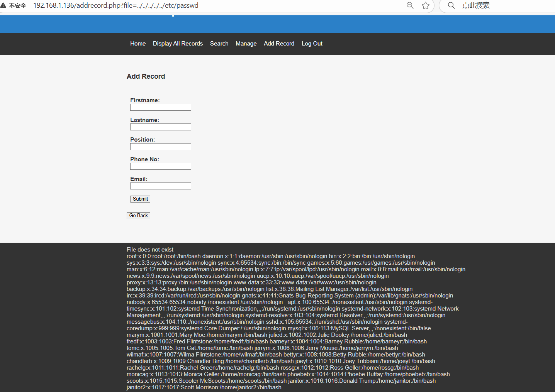Click the Add Record heading
The image size is (555, 392).
[x=146, y=76]
